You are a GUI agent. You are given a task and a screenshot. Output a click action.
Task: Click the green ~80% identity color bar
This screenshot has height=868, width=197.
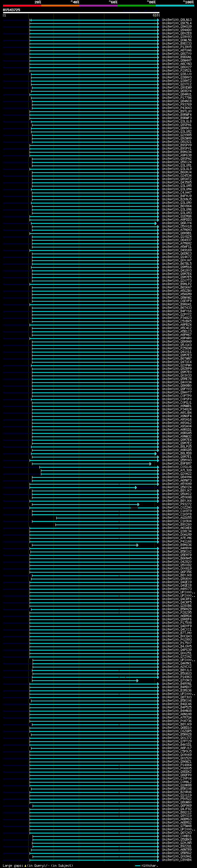tap(137, 6)
